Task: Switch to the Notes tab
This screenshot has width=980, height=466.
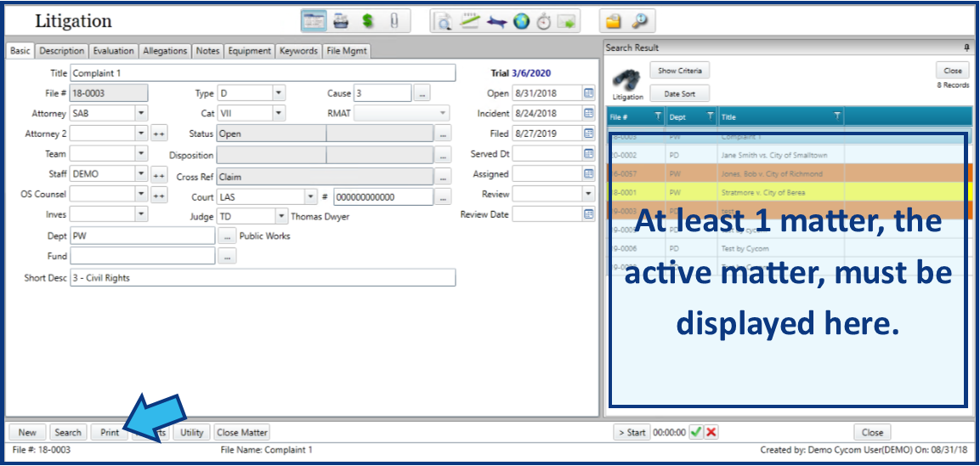Action: [x=207, y=51]
